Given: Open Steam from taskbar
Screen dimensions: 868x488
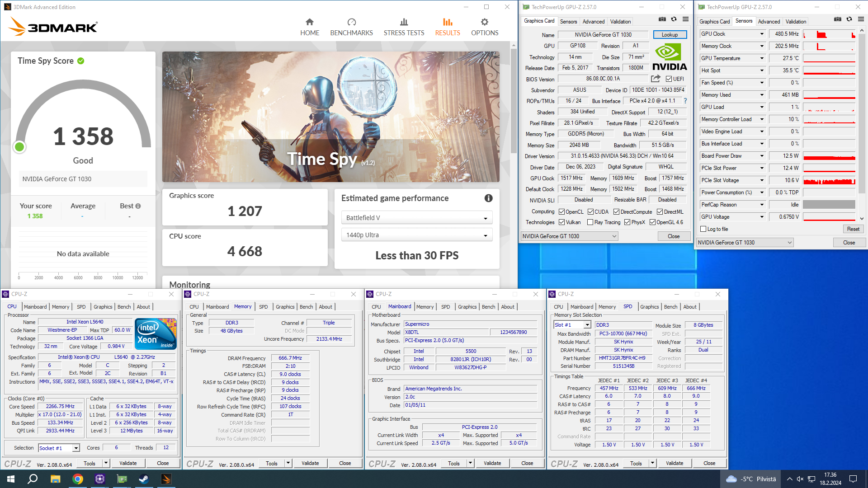Looking at the screenshot, I should click(144, 479).
